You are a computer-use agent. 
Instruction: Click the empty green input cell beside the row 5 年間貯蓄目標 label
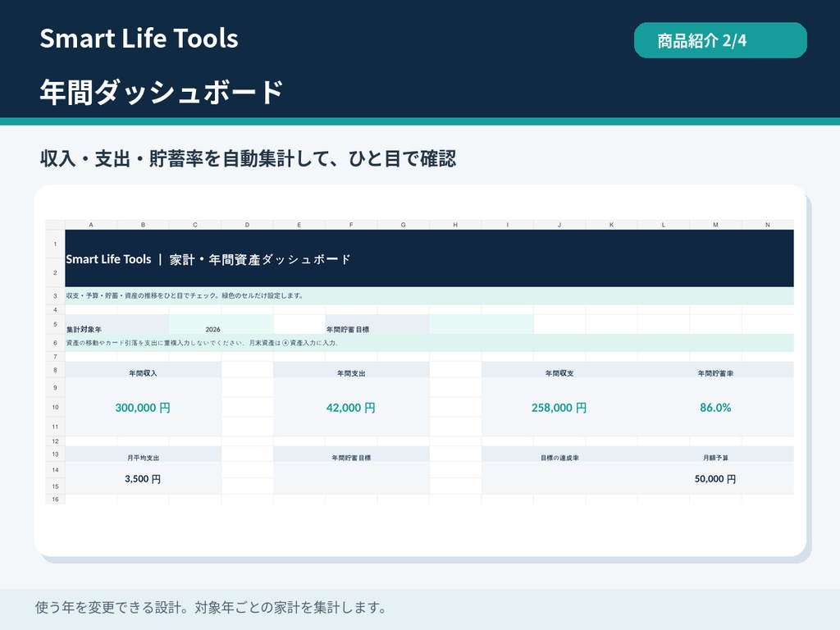point(481,325)
